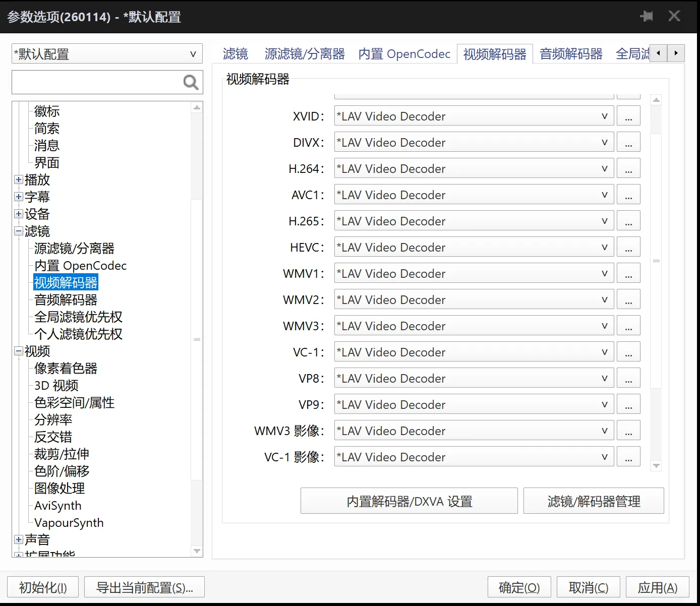This screenshot has width=700, height=606.
Task: Open the H.265 decoder dropdown
Action: 474,221
